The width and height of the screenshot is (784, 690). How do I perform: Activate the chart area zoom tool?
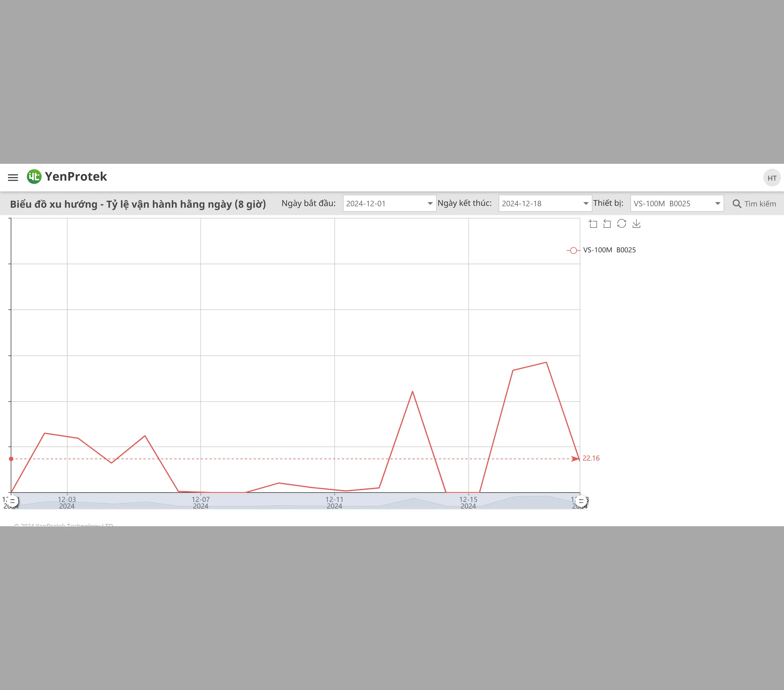(593, 224)
